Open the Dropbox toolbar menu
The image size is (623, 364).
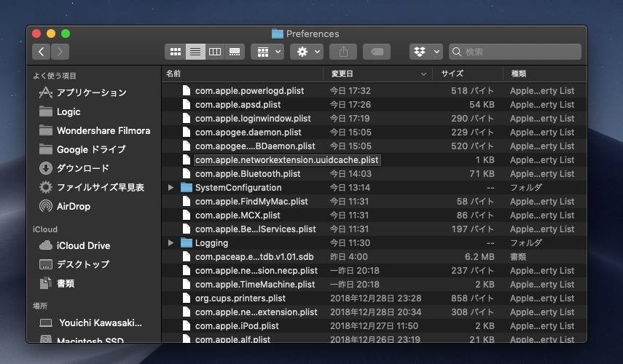click(x=426, y=52)
